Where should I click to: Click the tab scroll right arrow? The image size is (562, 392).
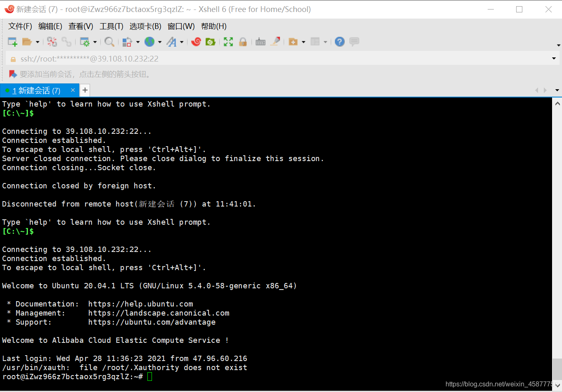point(545,90)
